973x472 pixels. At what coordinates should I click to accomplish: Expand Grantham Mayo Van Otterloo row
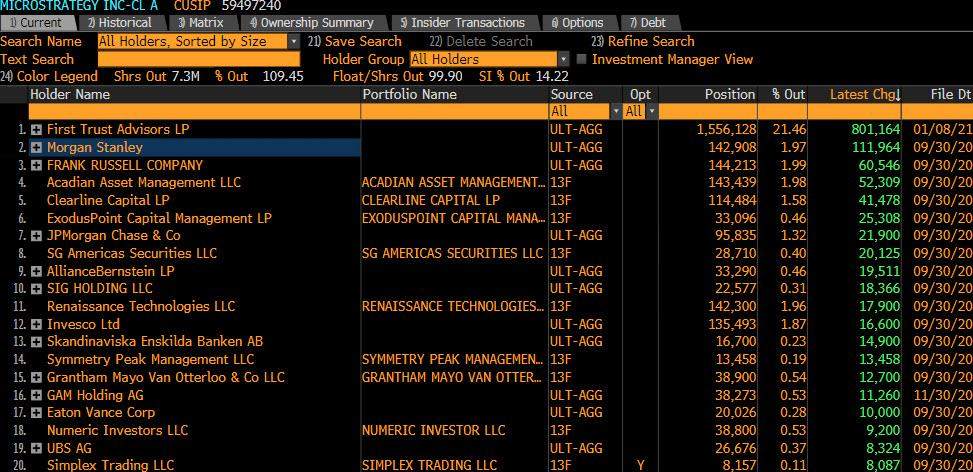tap(36, 377)
